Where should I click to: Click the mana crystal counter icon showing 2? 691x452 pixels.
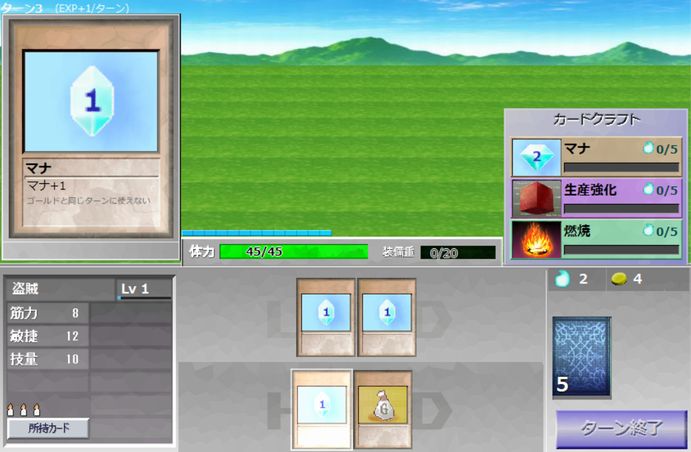point(560,279)
